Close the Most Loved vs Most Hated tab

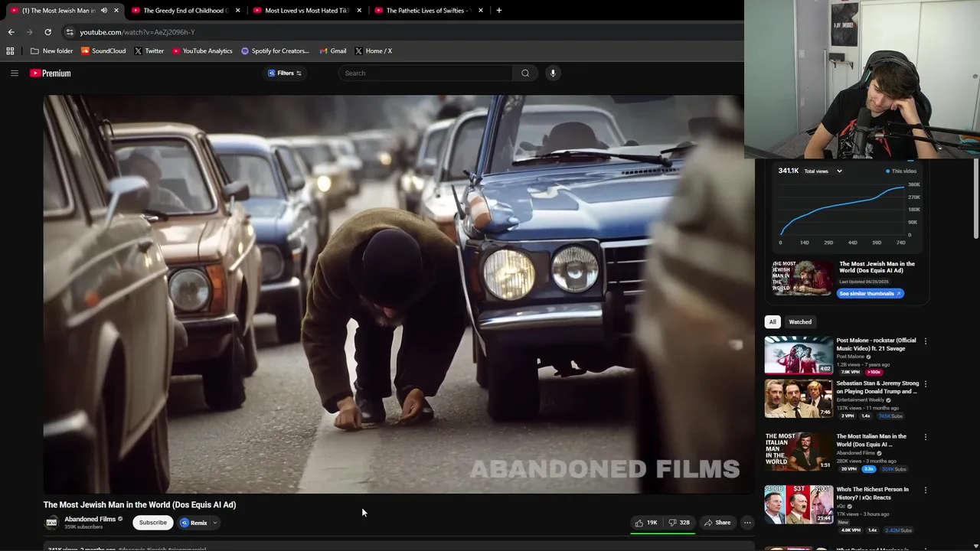tap(359, 11)
